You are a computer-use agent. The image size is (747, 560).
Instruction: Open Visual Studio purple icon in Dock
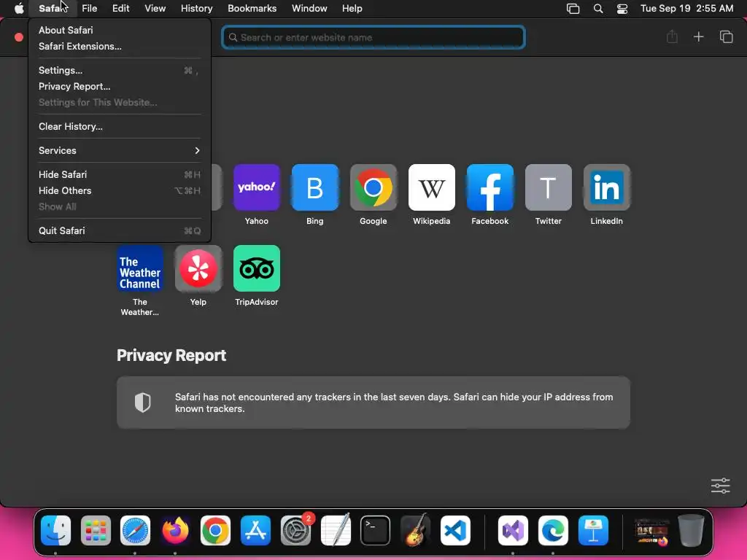[x=513, y=530]
